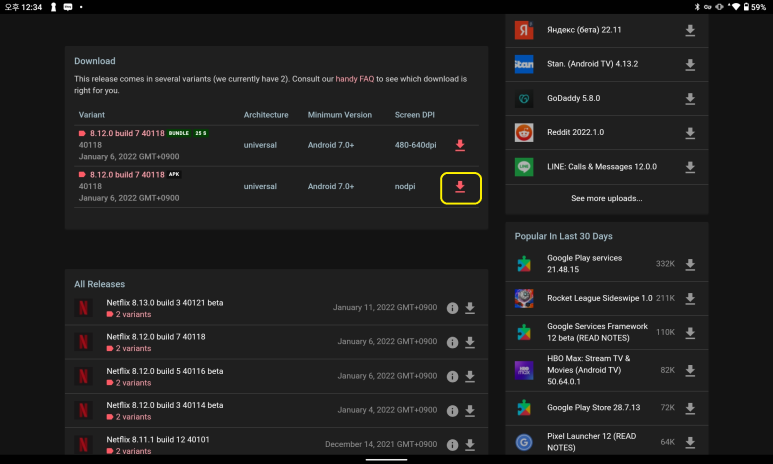Click Google Play Store app icon

(524, 408)
